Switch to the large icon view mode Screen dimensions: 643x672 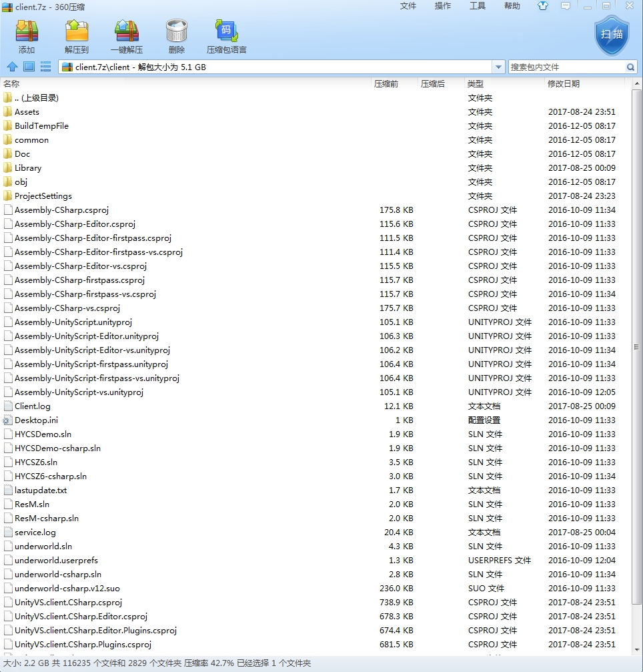pyautogui.click(x=29, y=67)
